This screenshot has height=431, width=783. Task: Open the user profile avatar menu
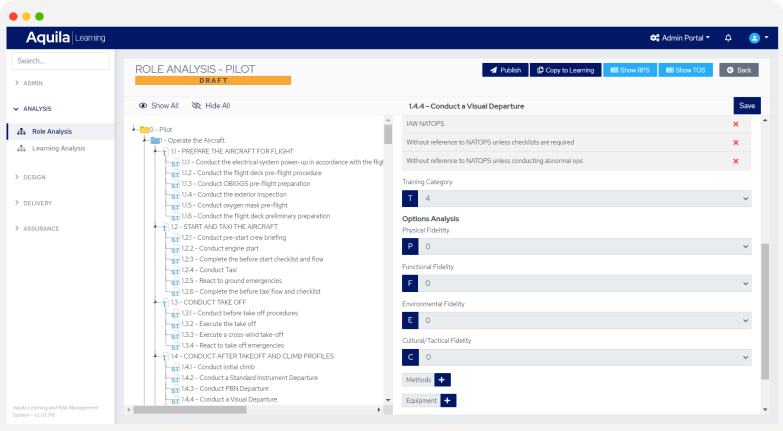tap(755, 38)
